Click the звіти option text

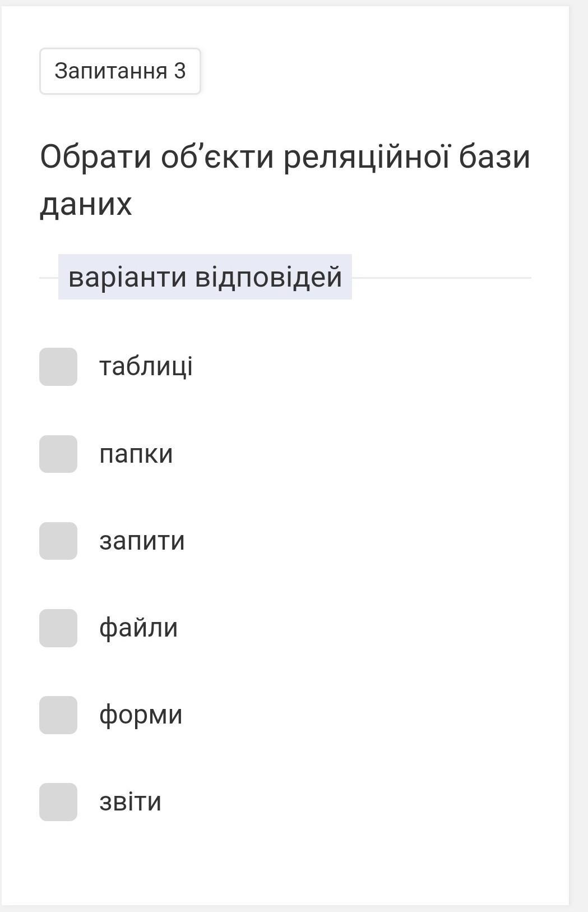pos(130,802)
